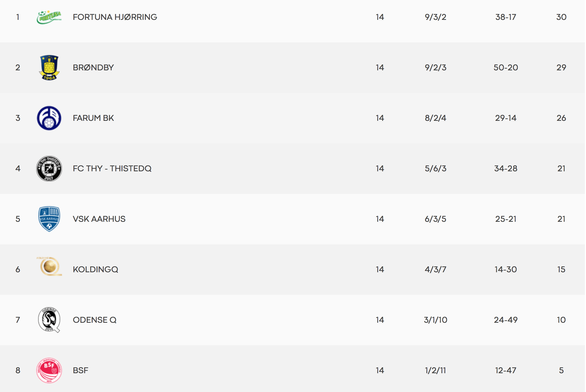Click the Brøndby club crest
Viewport: 586px width, 392px height.
[49, 68]
